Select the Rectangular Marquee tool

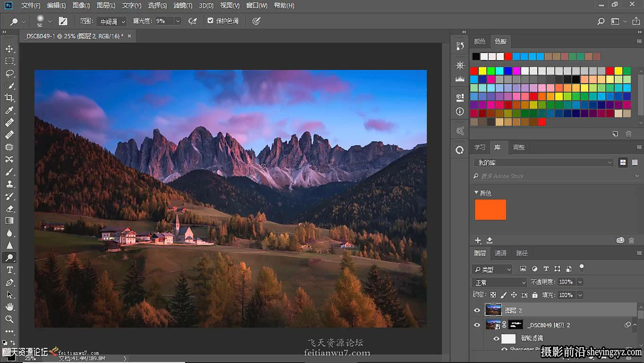pos(9,61)
